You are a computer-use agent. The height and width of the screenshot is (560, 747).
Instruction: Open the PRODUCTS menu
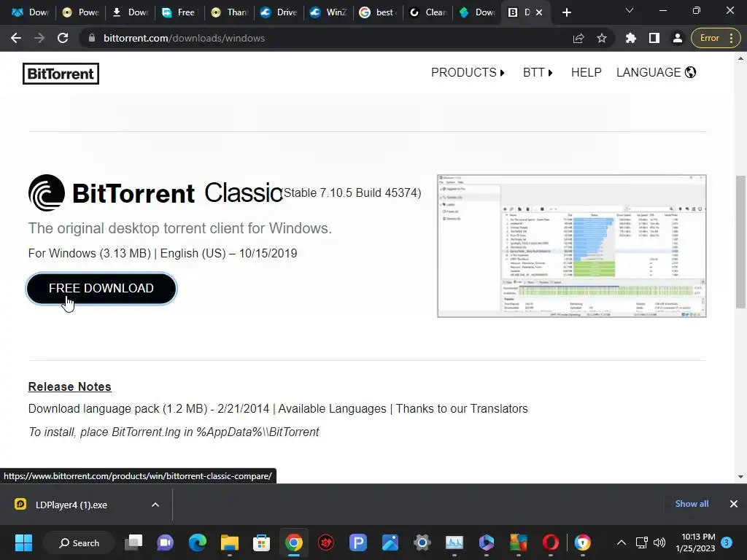click(x=468, y=72)
